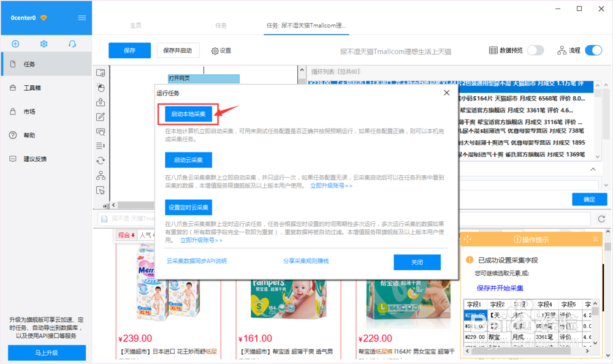This screenshot has width=613, height=364.
Task: Close the 运行任务 dialog with X
Action: [447, 93]
